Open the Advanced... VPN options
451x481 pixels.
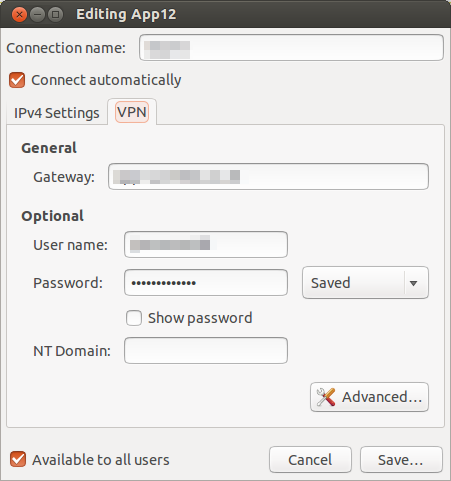click(369, 397)
